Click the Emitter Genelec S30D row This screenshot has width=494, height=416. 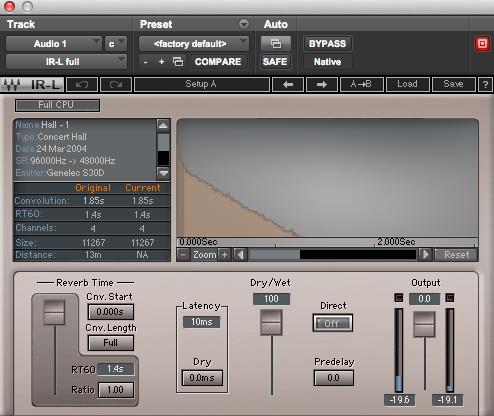(85, 173)
